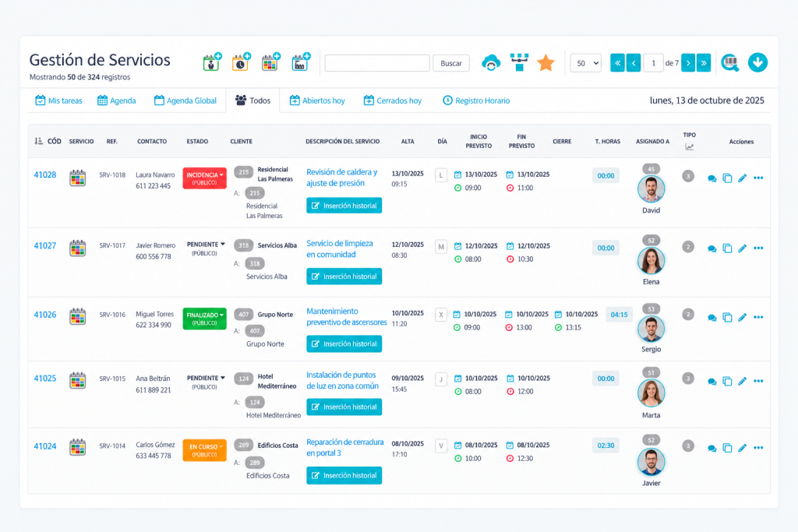Go to the next page arrow

[688, 63]
